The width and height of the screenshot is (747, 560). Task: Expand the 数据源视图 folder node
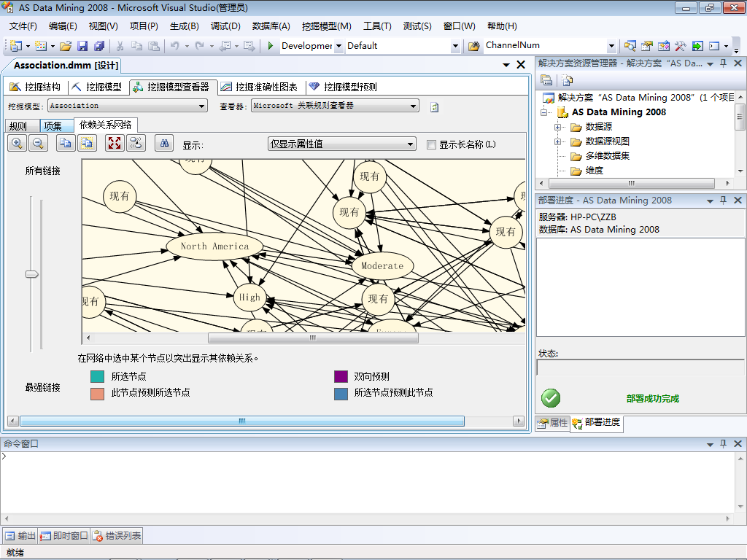pyautogui.click(x=557, y=142)
